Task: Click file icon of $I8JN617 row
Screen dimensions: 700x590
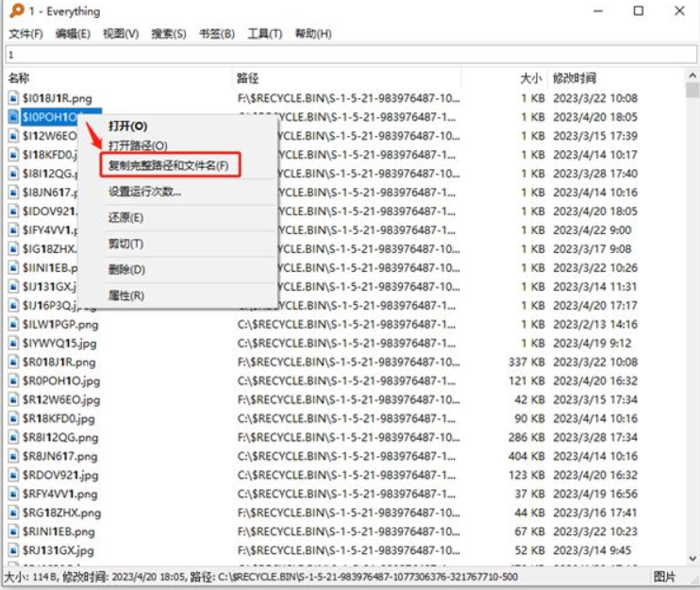Action: pos(14,193)
